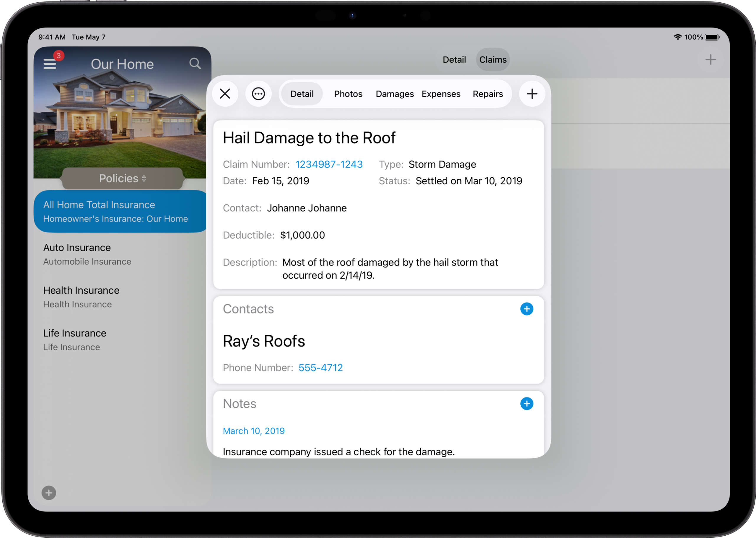Open the hamburger menu with notification badge
This screenshot has height=538, width=756.
[x=50, y=63]
